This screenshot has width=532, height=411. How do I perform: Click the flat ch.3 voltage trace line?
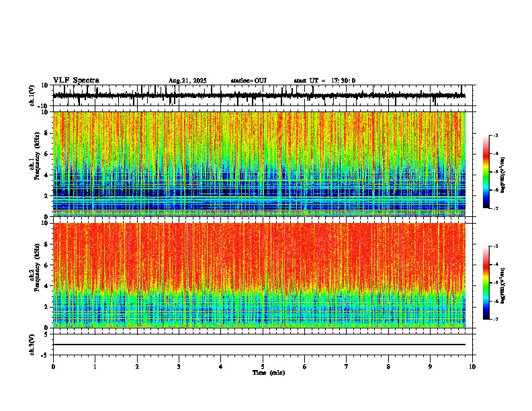pyautogui.click(x=259, y=345)
